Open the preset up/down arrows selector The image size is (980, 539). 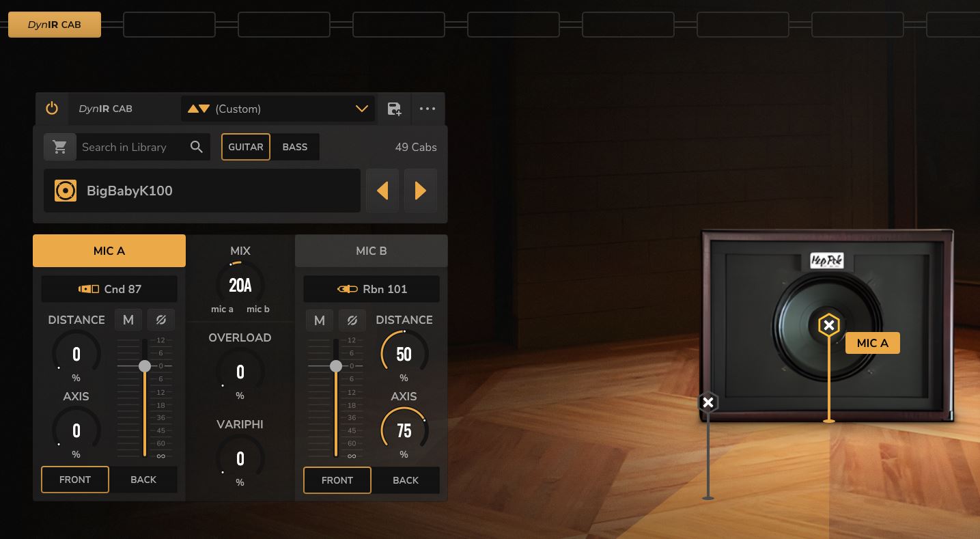[x=199, y=109]
